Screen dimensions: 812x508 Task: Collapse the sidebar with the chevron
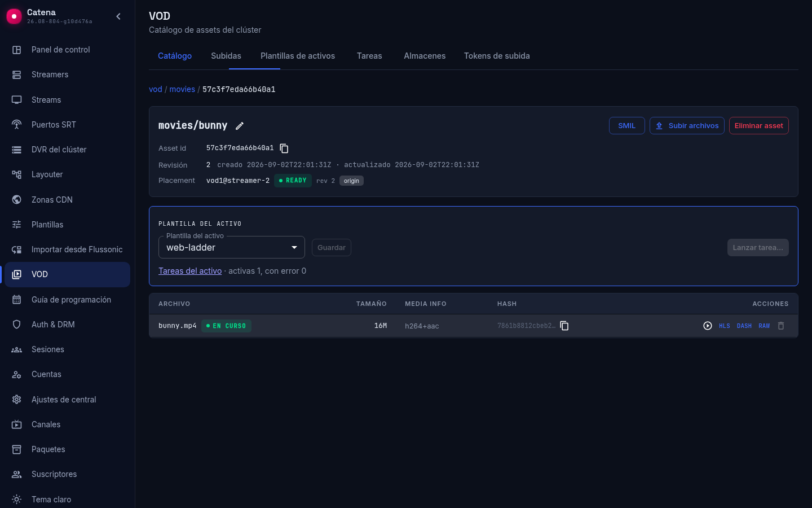[118, 16]
